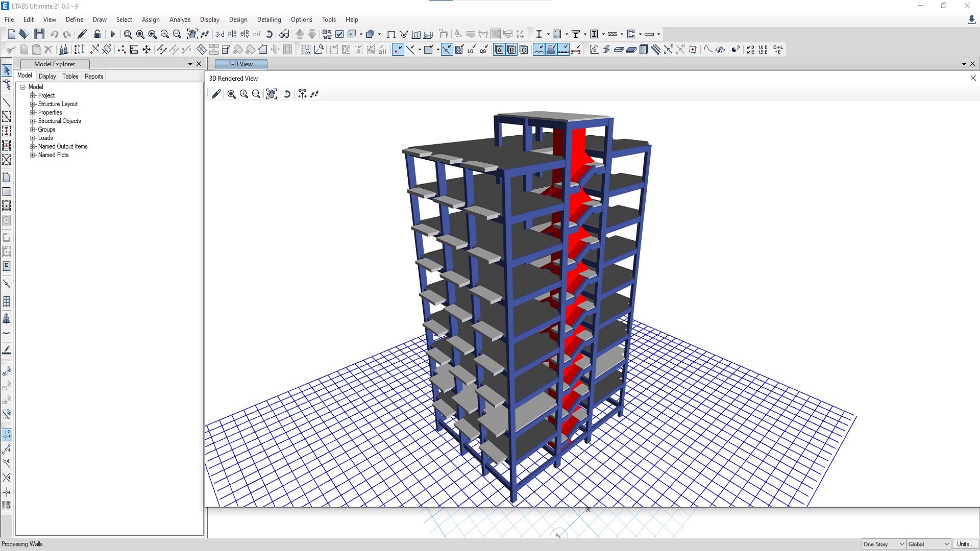Expand the Structure Layout tree node
The image size is (980, 551).
(x=33, y=104)
